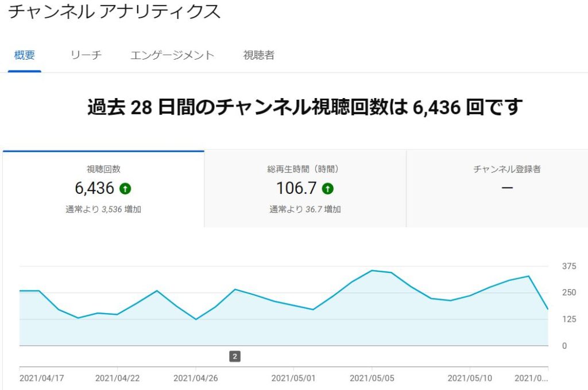Image resolution: width=588 pixels, height=390 pixels.
Task: Click the 通常より 36.7 増加 text
Action: point(305,210)
